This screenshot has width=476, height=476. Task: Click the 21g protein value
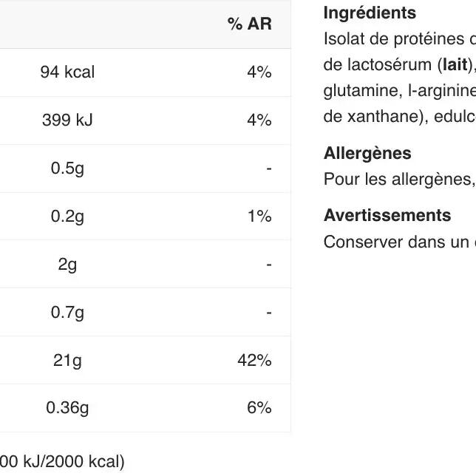[67, 361]
